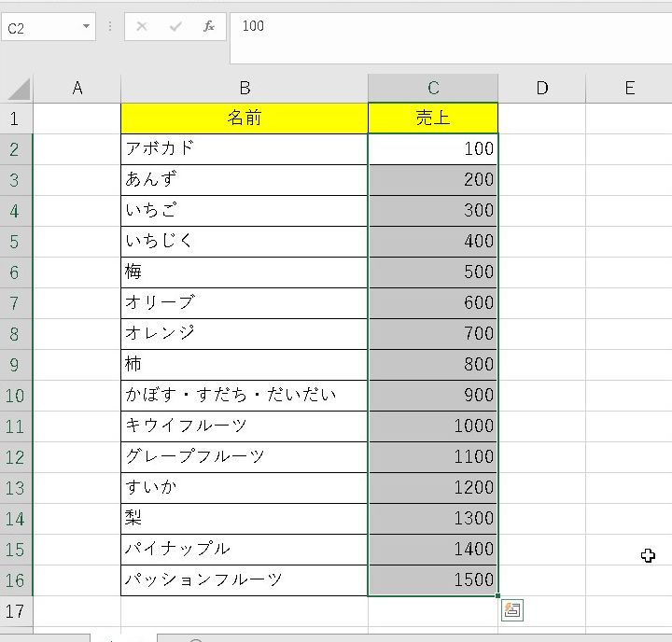Click the formula bar showing 100
Viewport: 672px width, 642px height.
pos(448,27)
